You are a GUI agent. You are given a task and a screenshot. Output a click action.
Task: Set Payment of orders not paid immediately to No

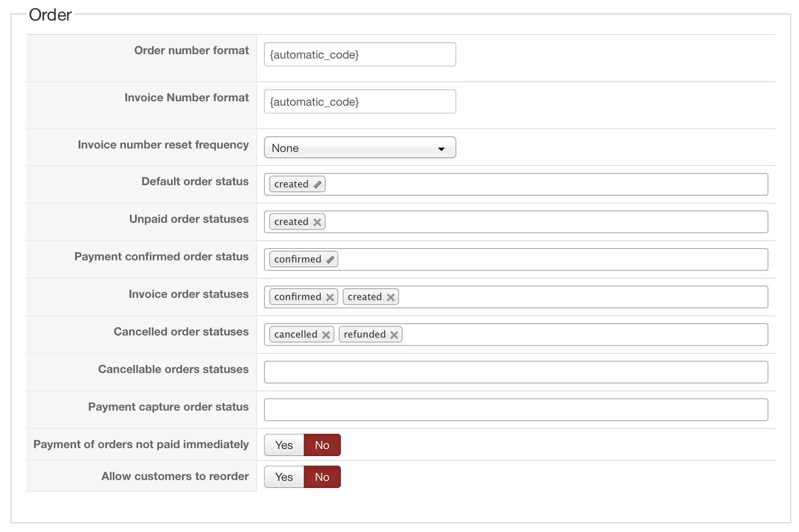pyautogui.click(x=322, y=445)
